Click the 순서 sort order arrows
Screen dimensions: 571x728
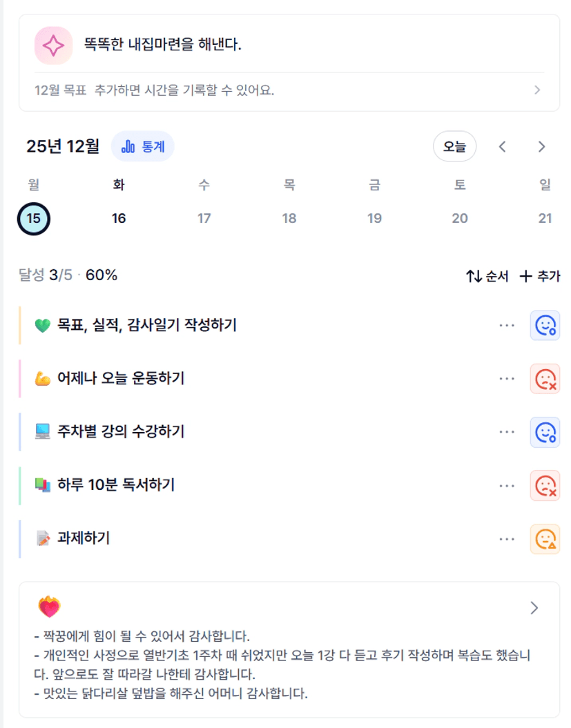pos(474,277)
